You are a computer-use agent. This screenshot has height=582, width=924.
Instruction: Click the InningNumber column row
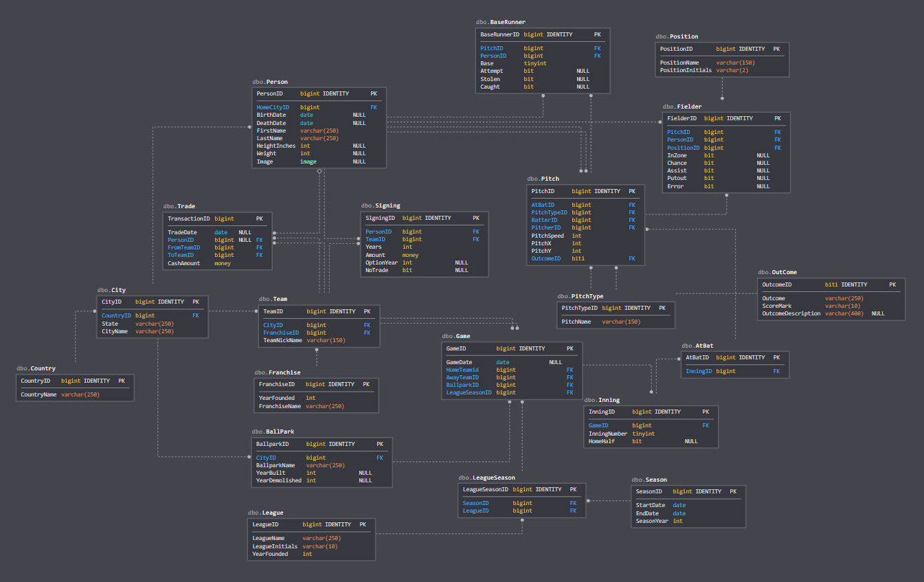pos(651,434)
